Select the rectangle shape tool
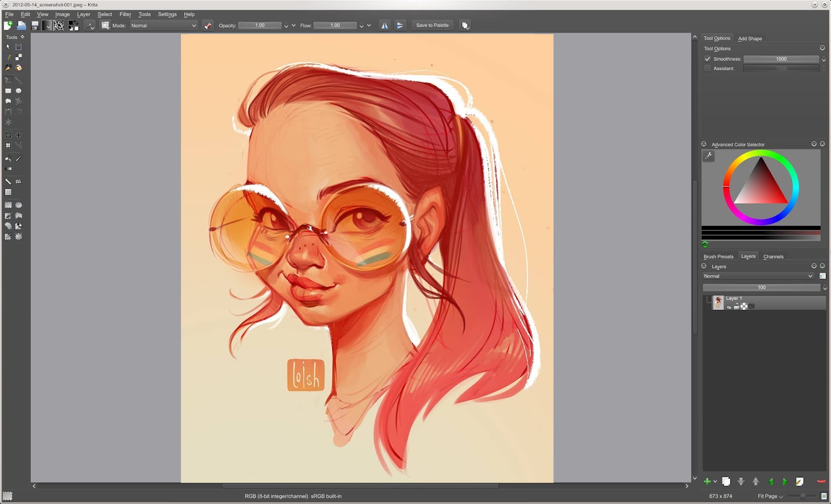 [8, 91]
